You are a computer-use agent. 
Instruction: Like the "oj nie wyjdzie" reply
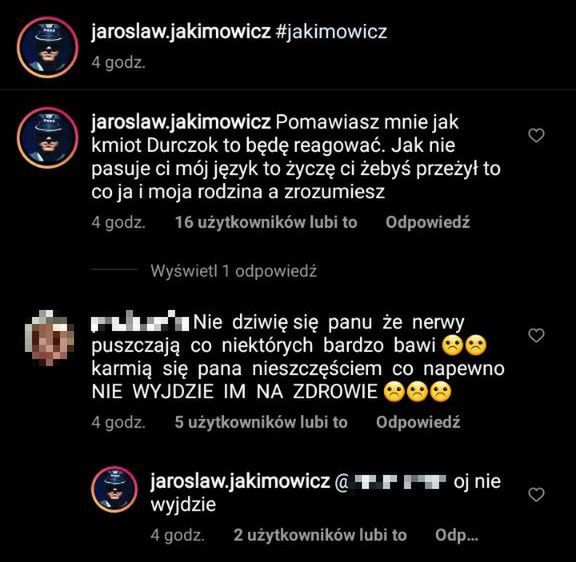pos(536,495)
